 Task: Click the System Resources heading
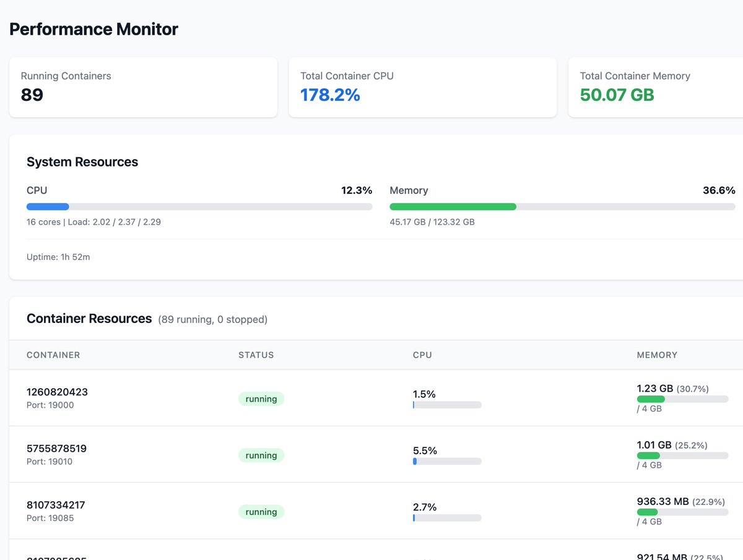pyautogui.click(x=82, y=162)
